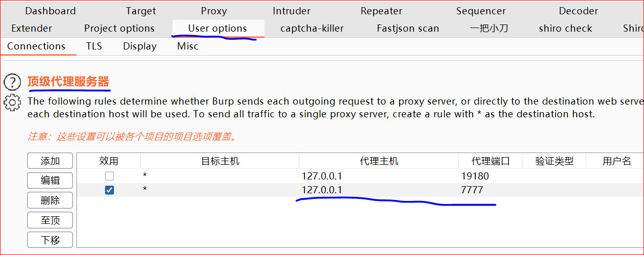The image size is (644, 255).
Task: Uncheck the proxy rule for port 7777
Action: [109, 190]
